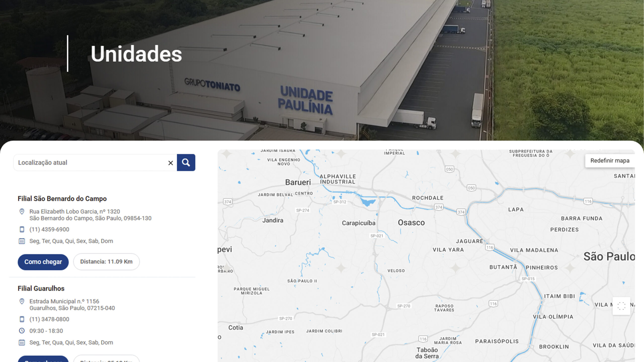Open Filial Guarulhos title

coord(41,288)
